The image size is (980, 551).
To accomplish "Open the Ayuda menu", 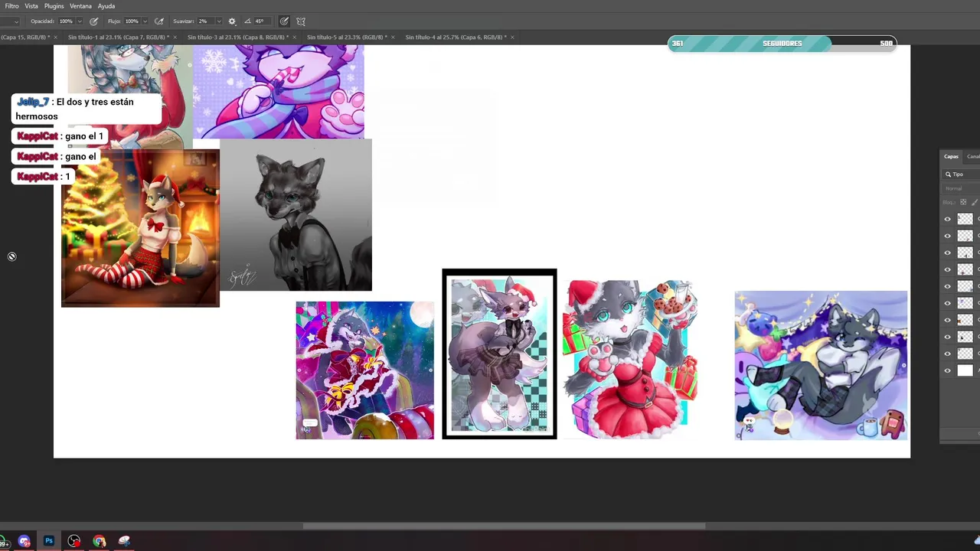I will [x=106, y=6].
